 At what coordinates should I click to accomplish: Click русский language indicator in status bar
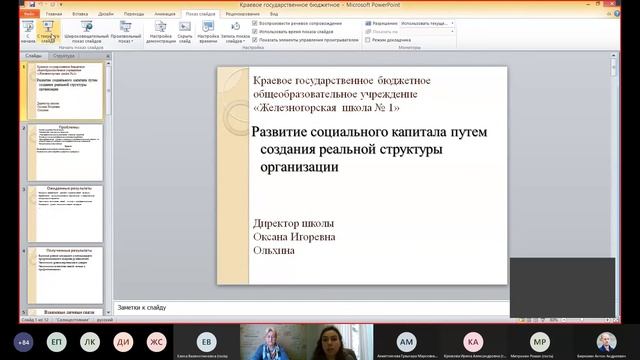[x=105, y=320]
